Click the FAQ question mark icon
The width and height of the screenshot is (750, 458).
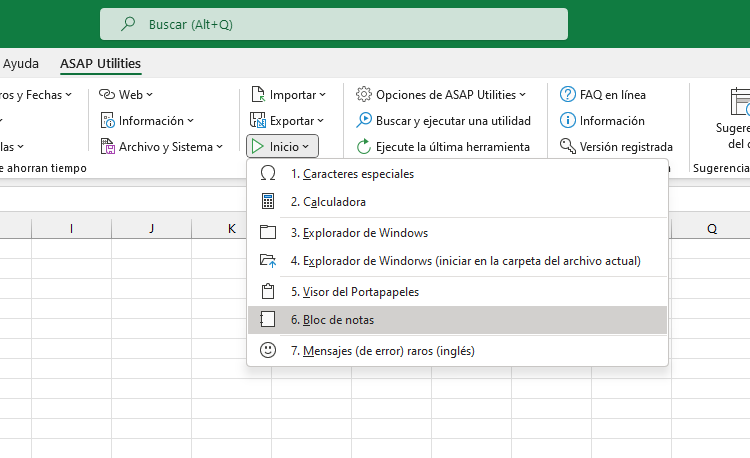click(x=567, y=95)
